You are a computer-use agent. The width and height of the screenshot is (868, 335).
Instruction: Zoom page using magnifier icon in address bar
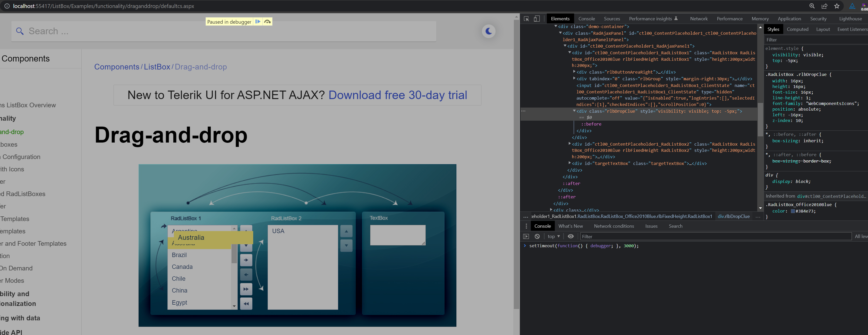point(812,6)
